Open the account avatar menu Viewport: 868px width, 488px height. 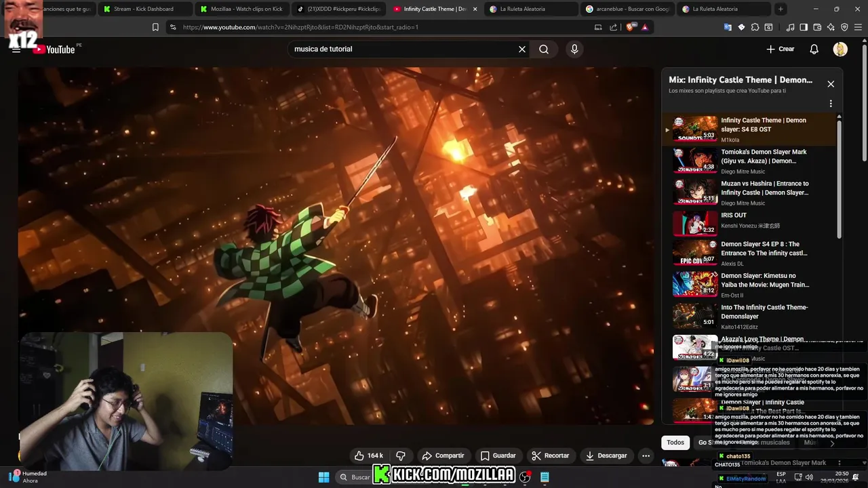coord(840,49)
